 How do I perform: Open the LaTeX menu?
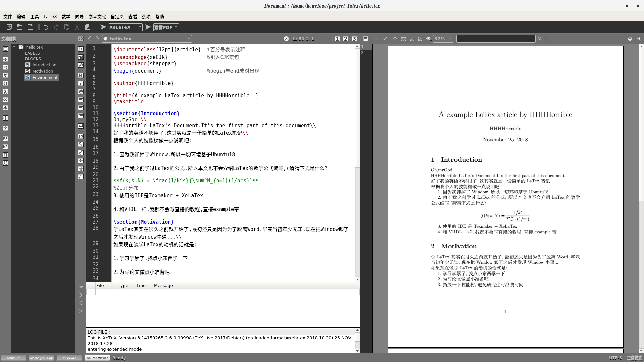[x=50, y=17]
